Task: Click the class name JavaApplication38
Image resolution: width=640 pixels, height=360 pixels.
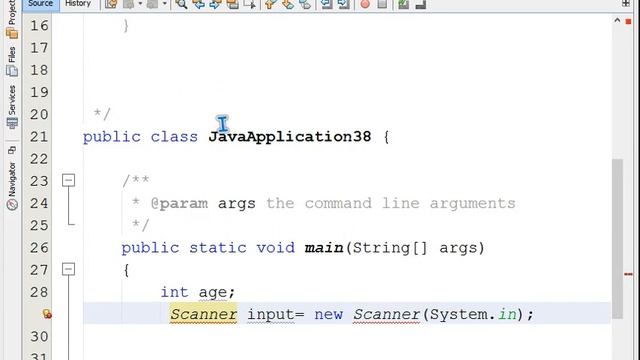Action: click(x=290, y=136)
